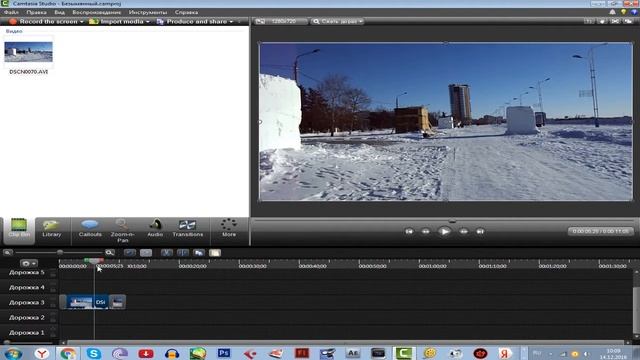Screen dimensions: 640x360
Task: Click the timeline playhead marker
Action: 94,260
